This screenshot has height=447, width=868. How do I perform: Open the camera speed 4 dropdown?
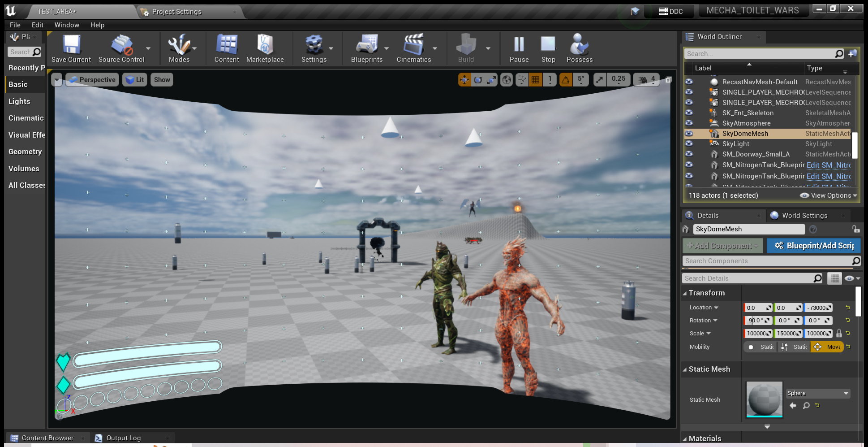647,80
